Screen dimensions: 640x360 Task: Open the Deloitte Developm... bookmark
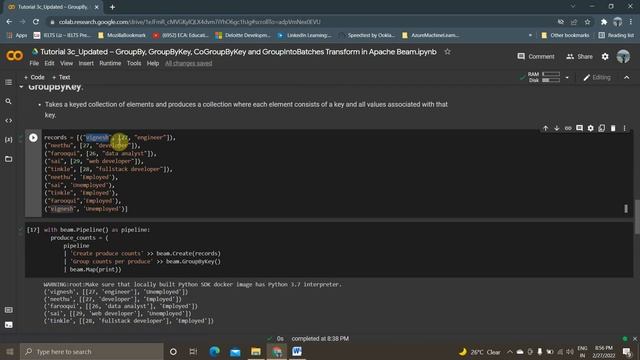tap(243, 35)
